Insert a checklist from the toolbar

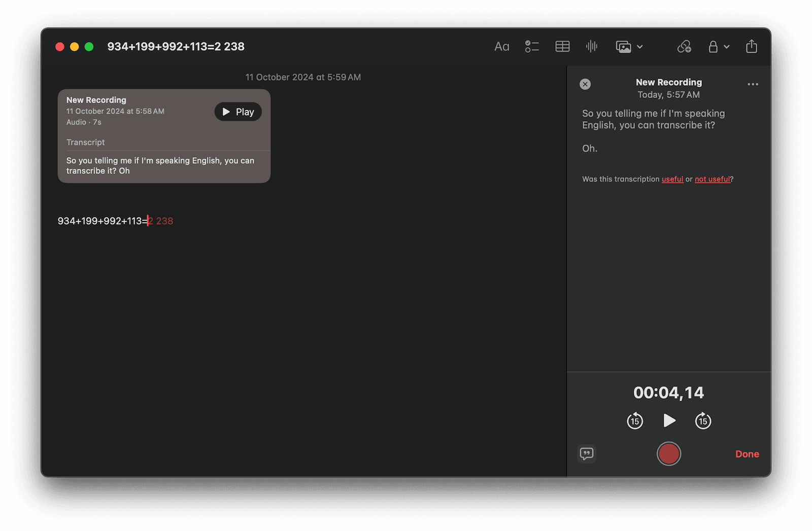click(x=532, y=47)
